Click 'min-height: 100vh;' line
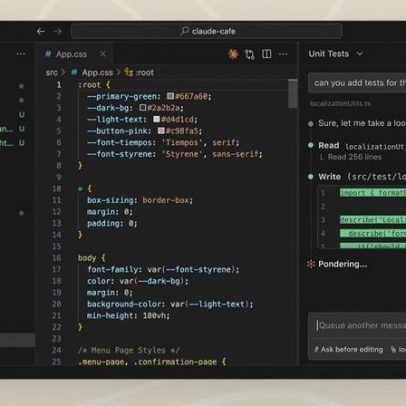The height and width of the screenshot is (406, 406). [x=128, y=315]
